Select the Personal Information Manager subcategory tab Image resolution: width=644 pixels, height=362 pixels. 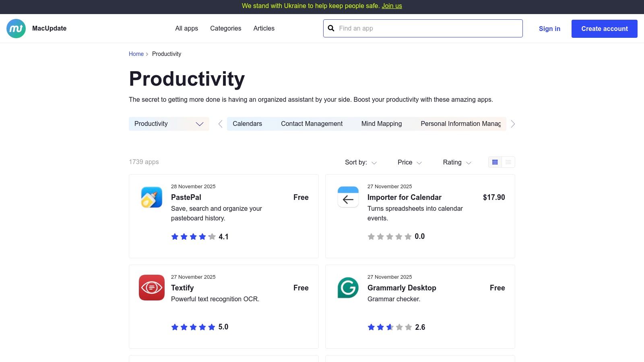tap(461, 124)
